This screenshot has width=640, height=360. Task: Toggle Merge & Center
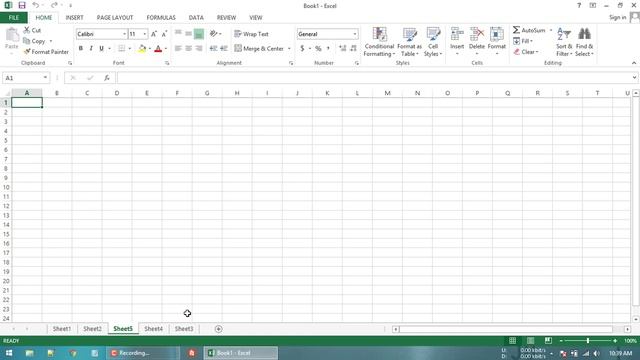(x=259, y=49)
